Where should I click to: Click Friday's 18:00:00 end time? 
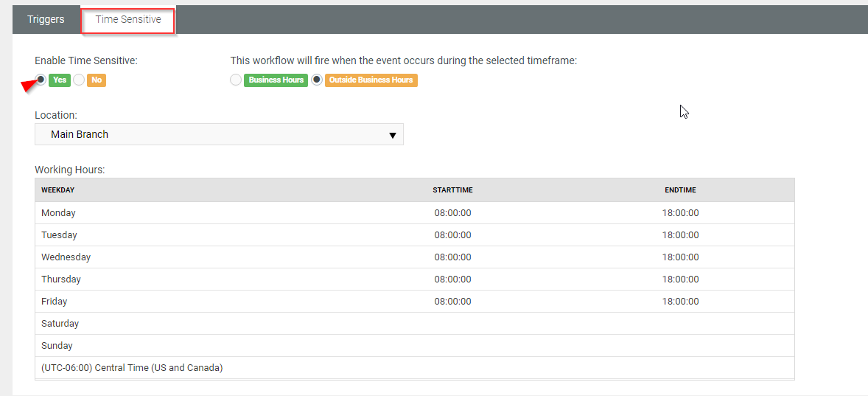click(680, 302)
